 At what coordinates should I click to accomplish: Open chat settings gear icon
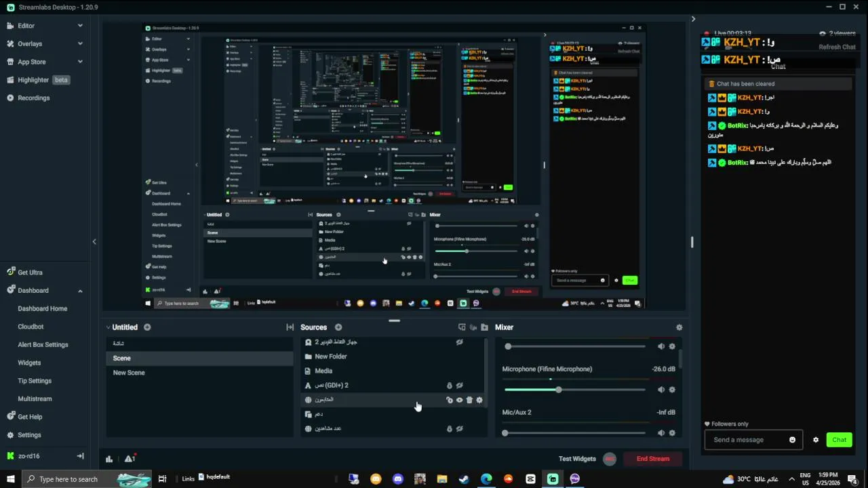pyautogui.click(x=816, y=440)
